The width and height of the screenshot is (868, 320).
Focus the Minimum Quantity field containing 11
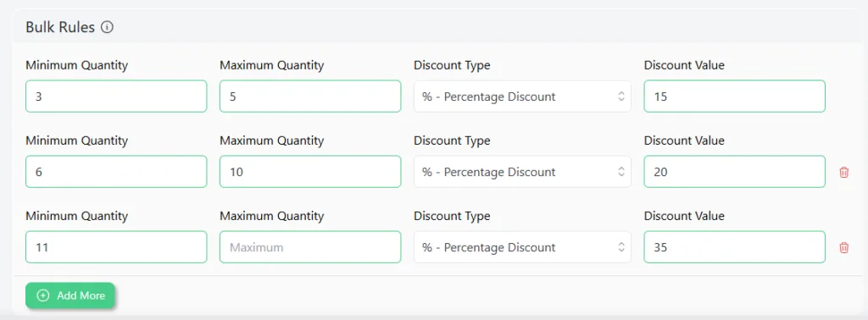tap(116, 246)
